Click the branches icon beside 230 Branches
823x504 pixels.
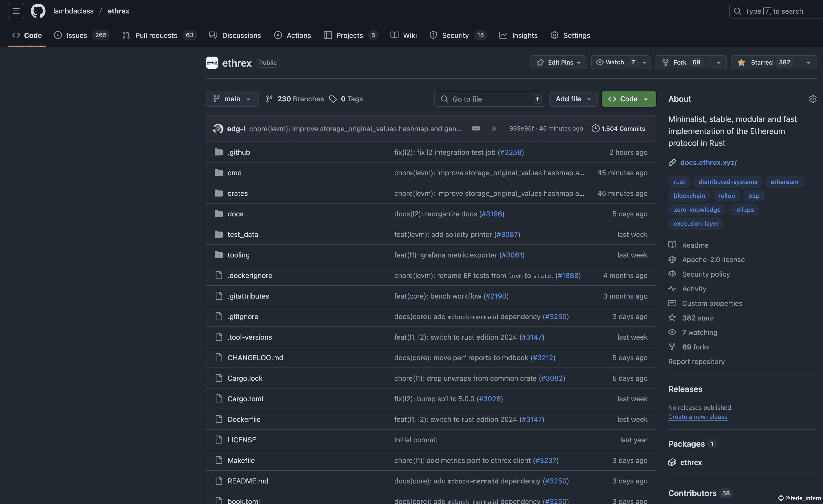269,99
